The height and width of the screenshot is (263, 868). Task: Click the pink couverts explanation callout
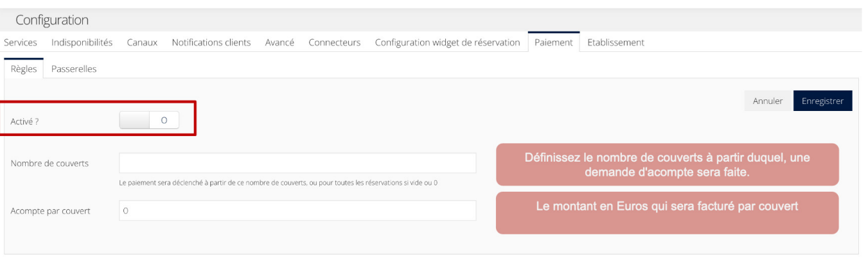(667, 165)
